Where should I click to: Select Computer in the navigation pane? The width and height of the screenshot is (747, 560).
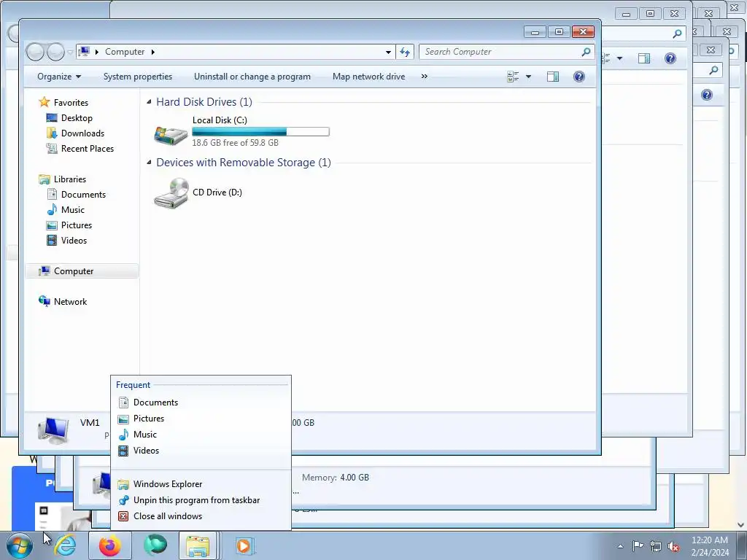82,271
